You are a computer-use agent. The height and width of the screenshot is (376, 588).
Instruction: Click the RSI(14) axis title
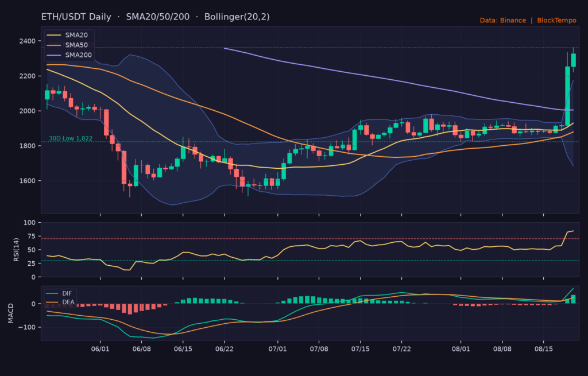[x=16, y=250]
